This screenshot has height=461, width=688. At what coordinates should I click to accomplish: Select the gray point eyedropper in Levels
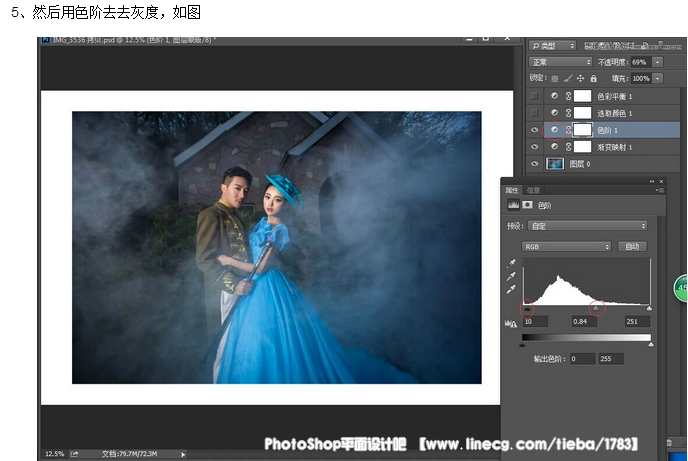pos(511,276)
